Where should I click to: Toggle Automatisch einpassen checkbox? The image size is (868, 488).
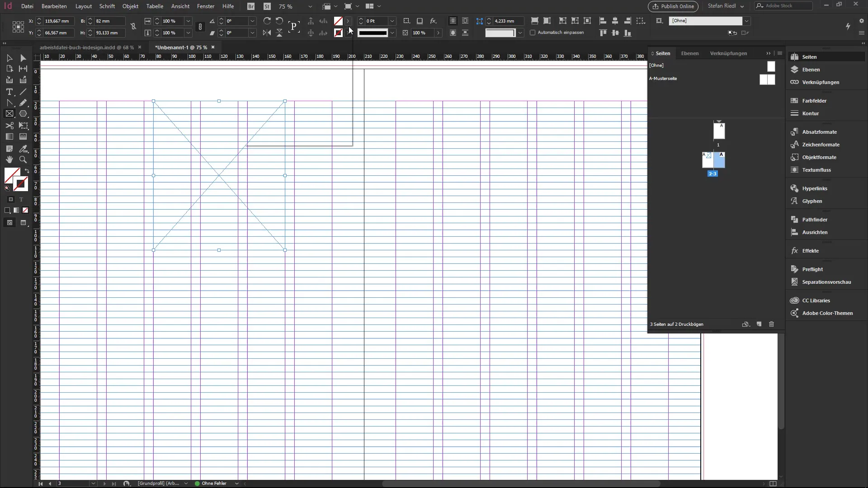pos(533,33)
